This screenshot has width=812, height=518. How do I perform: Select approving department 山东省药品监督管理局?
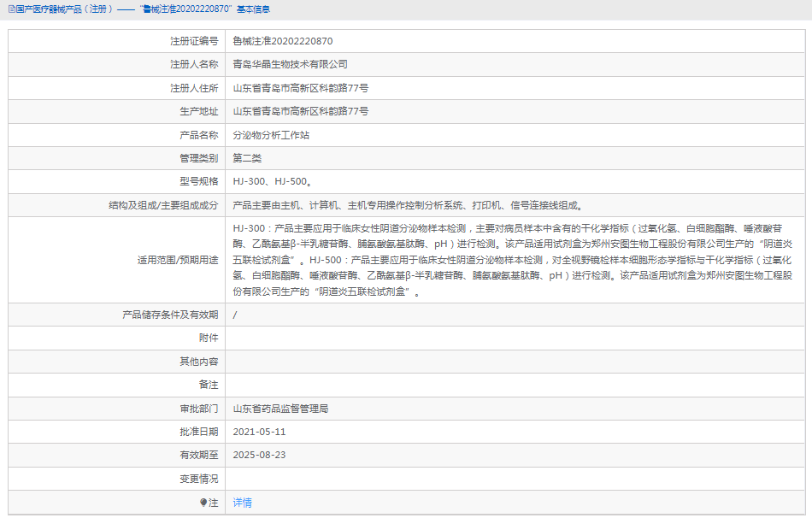tap(280, 409)
